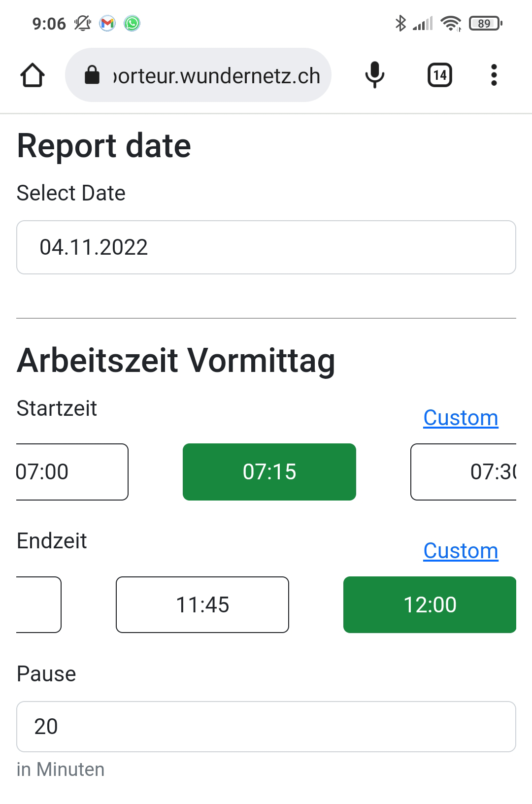The width and height of the screenshot is (532, 804).
Task: Tap the WhatsApp notification icon
Action: click(132, 23)
